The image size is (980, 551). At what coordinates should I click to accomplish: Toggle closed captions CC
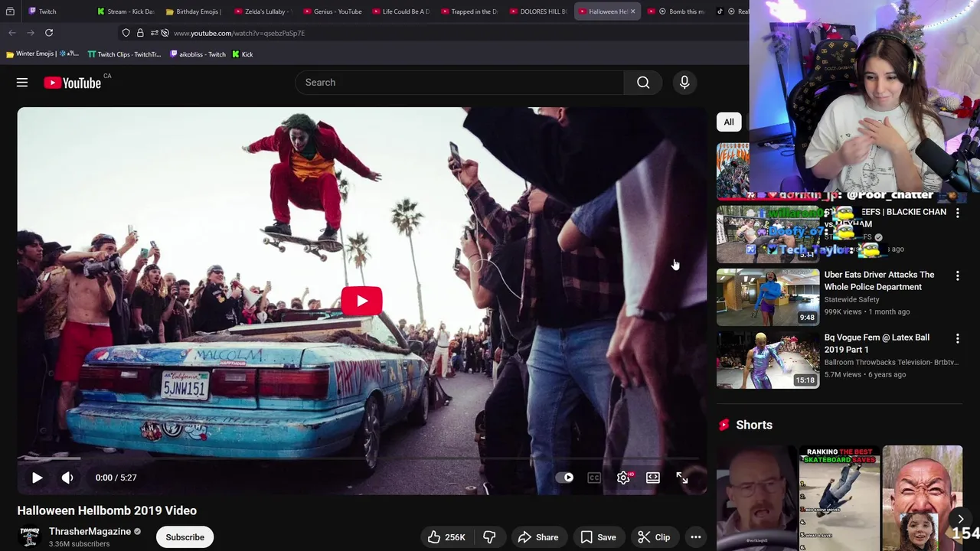tap(594, 478)
